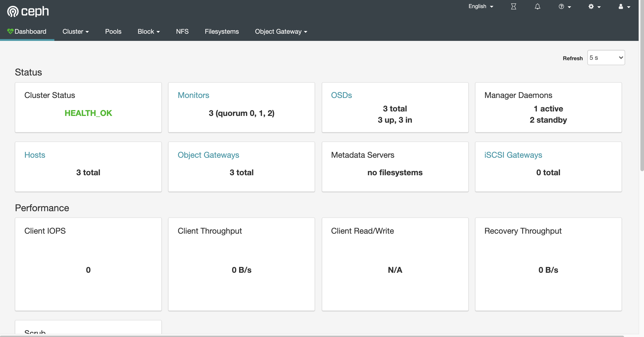This screenshot has width=644, height=337.
Task: Click the Client Throughput '0 B/s' value
Action: tap(242, 270)
